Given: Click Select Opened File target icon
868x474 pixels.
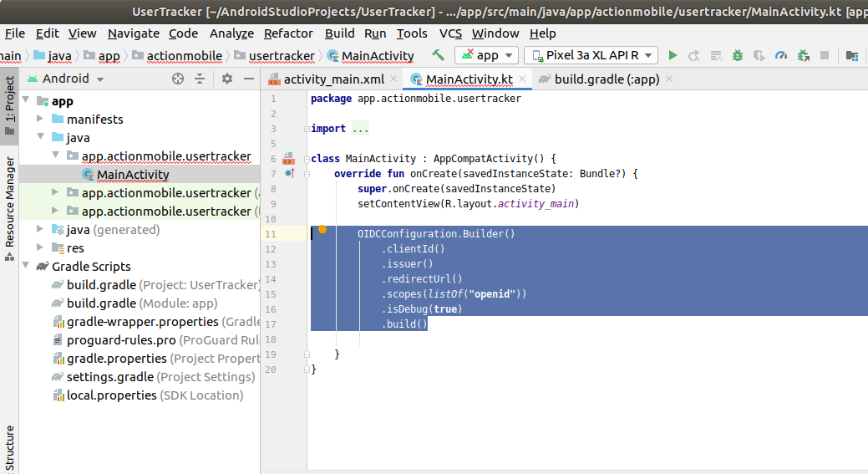Looking at the screenshot, I should (178, 79).
